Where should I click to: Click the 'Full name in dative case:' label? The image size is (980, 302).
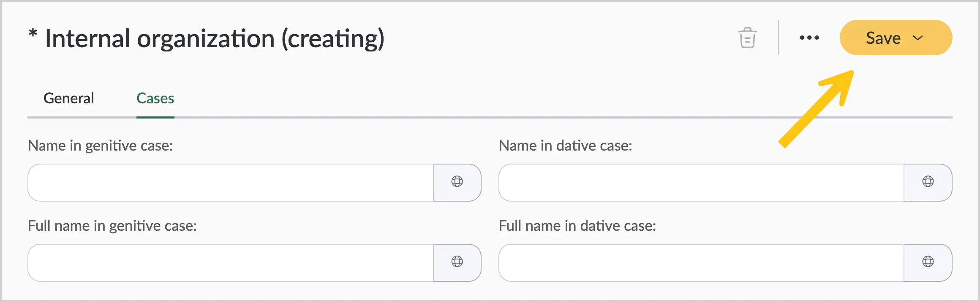point(577,226)
